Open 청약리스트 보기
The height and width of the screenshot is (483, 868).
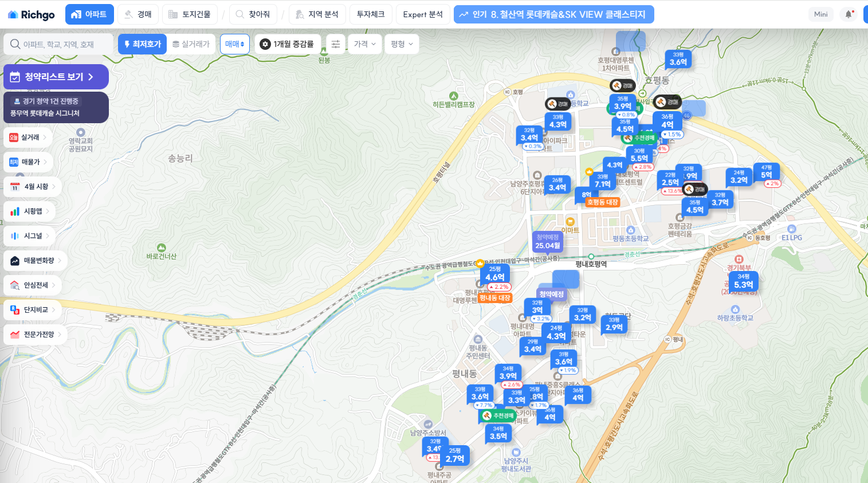[x=56, y=77]
